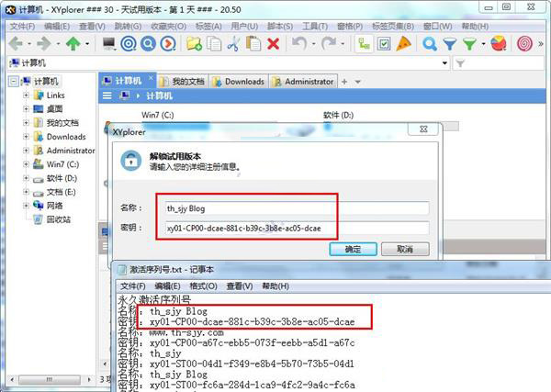
Task: Select 软件 (D:) in the folder tree
Action: tap(62, 178)
